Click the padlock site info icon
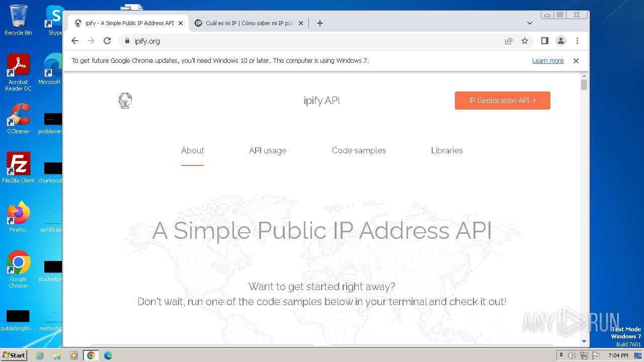 127,41
